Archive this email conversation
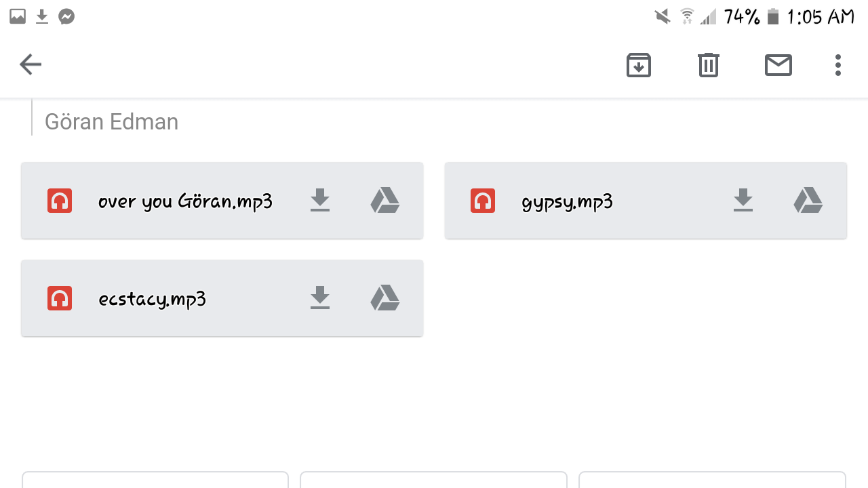Viewport: 868px width, 488px height. 638,65
